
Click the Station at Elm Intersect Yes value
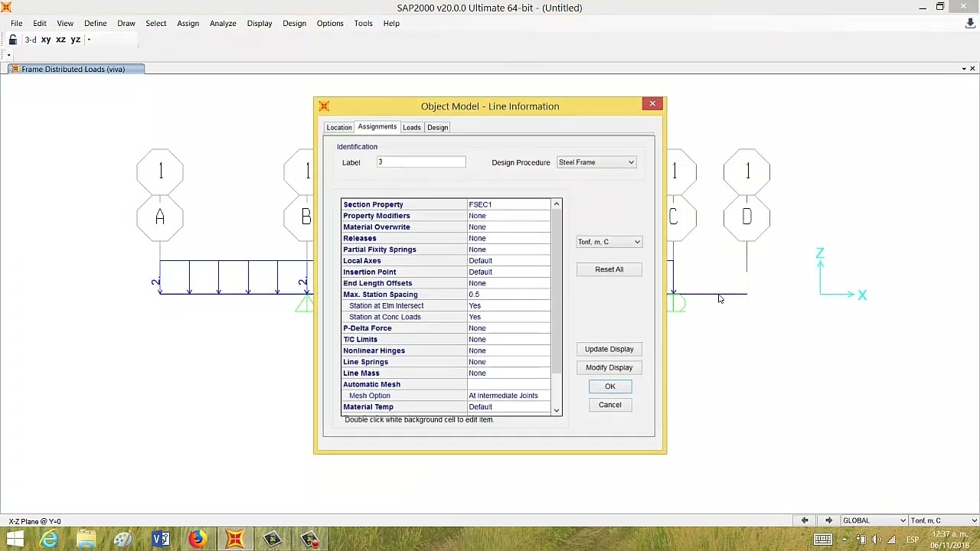tap(508, 305)
